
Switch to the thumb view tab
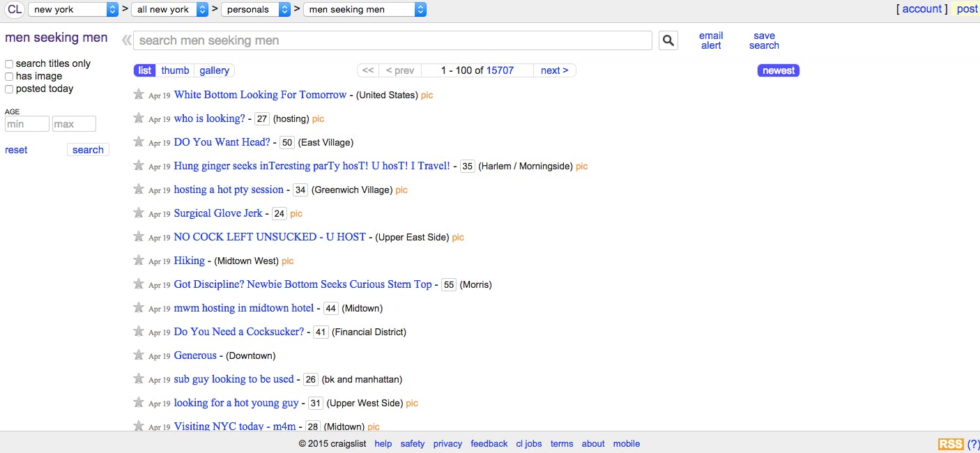coord(175,70)
